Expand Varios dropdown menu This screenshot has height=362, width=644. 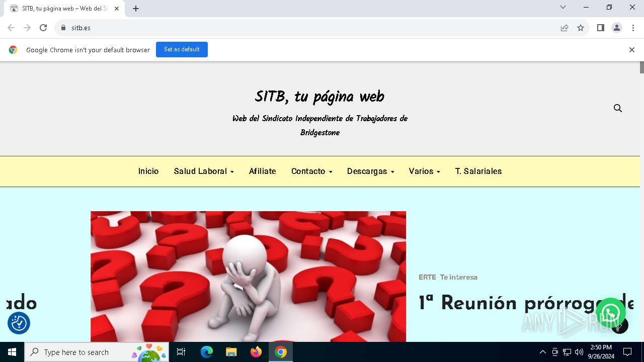(x=425, y=171)
